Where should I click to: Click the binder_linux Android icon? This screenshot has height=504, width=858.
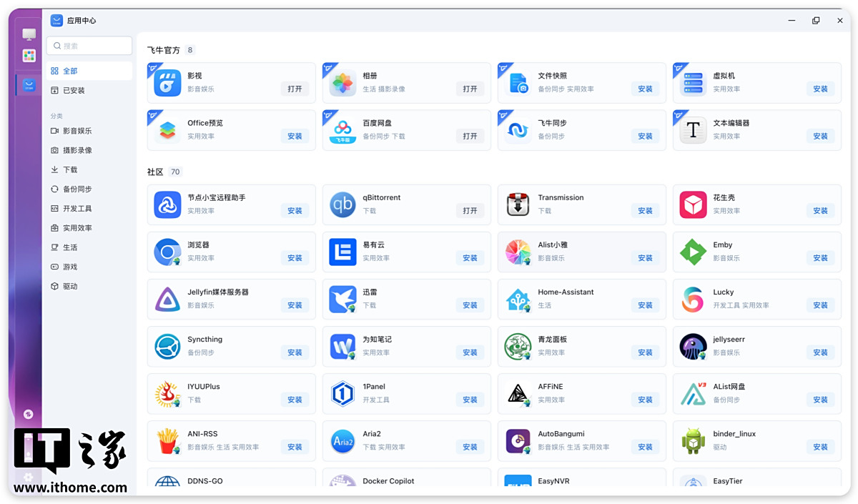pos(693,441)
